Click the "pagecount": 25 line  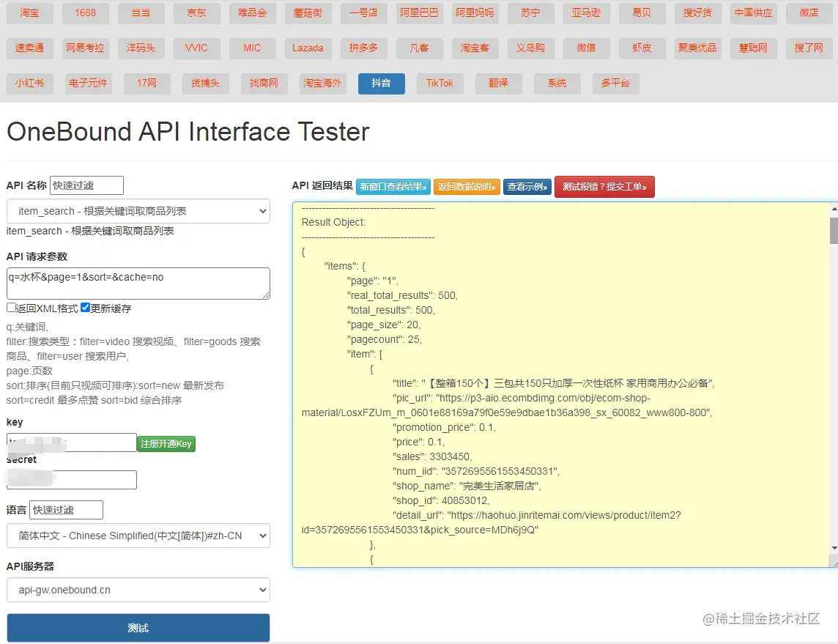(x=385, y=339)
